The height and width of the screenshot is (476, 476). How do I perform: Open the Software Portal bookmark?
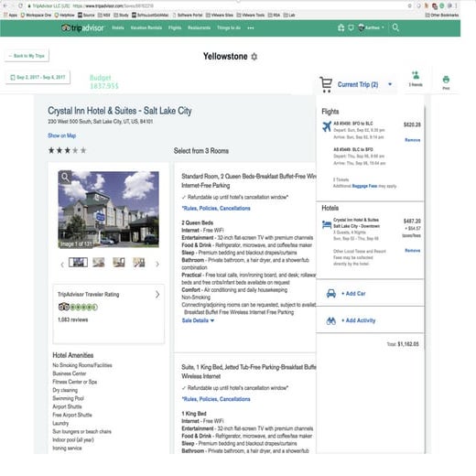click(x=188, y=15)
